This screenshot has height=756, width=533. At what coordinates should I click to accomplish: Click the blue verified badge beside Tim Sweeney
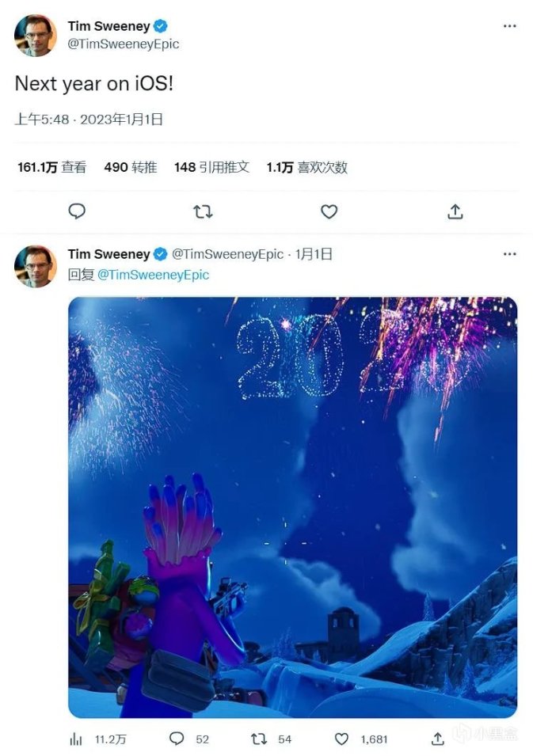click(160, 25)
